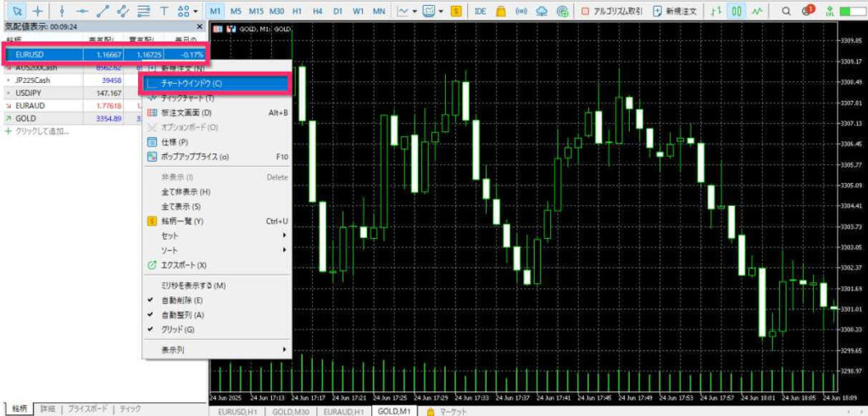Open the MetaEditor IDE
The image size is (868, 416).
pyautogui.click(x=481, y=10)
